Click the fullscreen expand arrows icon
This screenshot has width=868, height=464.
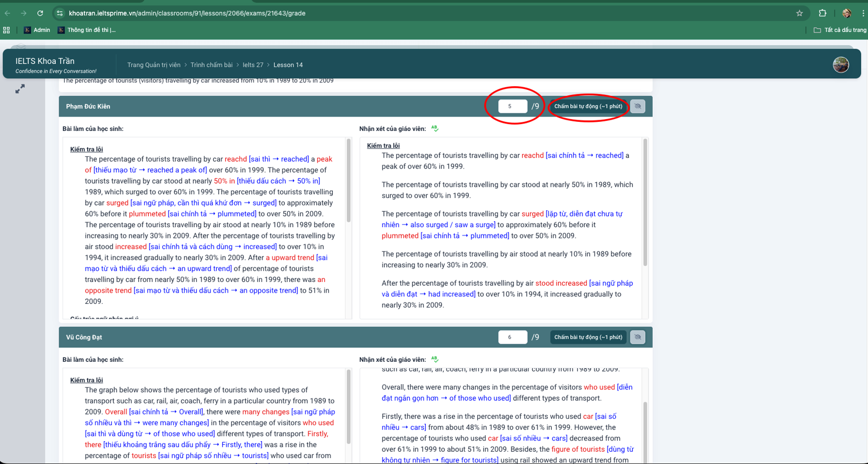coord(20,89)
